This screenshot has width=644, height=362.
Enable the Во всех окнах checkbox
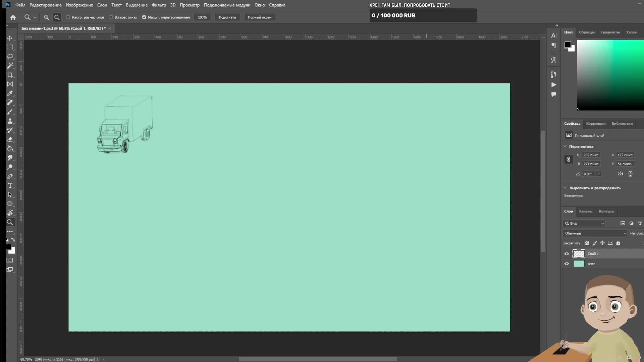click(111, 17)
